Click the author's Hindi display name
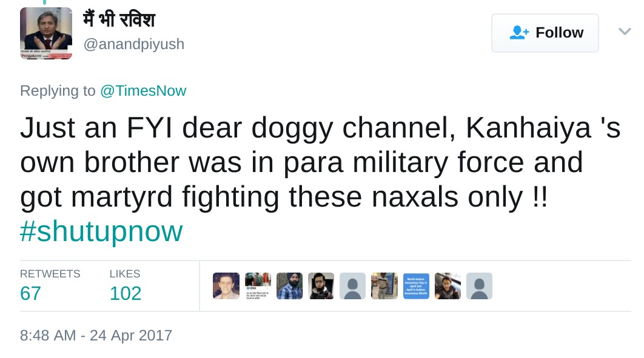644x358 pixels. pos(119,20)
